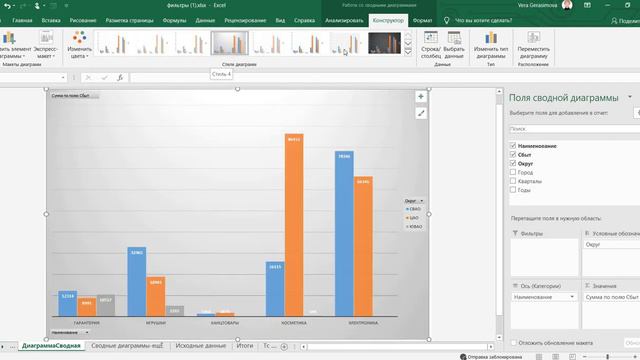Check the Годы field checkbox
The height and width of the screenshot is (360, 640).
click(x=513, y=190)
